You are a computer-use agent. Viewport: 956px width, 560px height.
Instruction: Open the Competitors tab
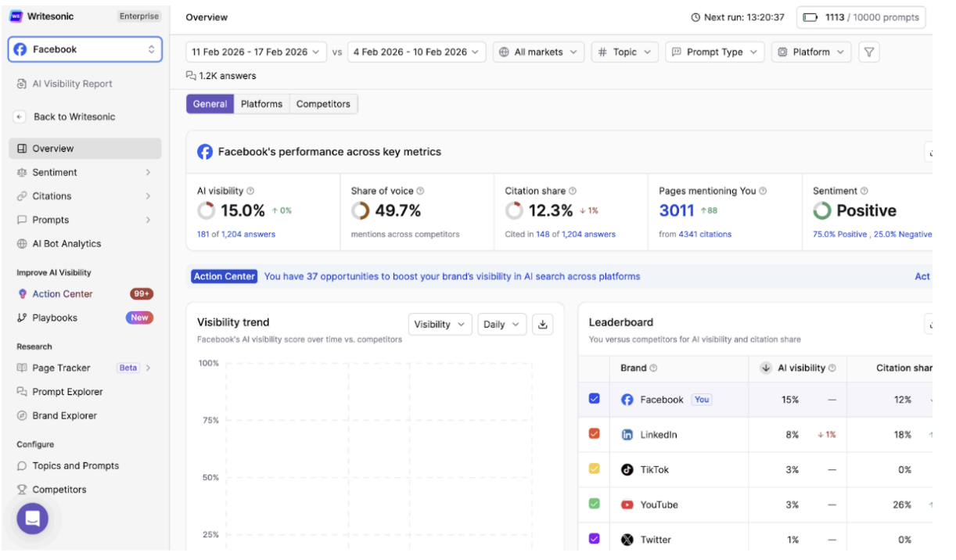pos(323,103)
